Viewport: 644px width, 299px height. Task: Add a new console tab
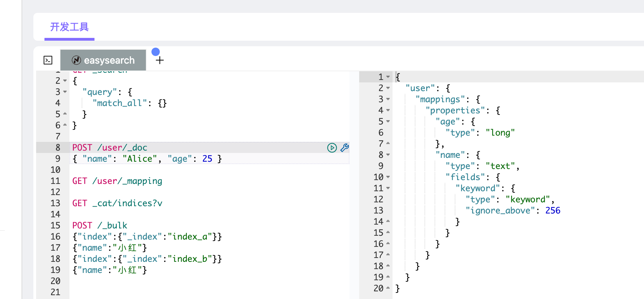tap(160, 60)
